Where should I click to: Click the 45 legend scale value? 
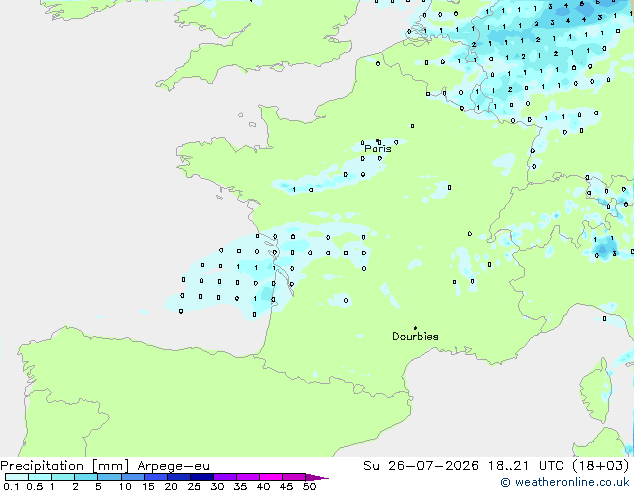(286, 486)
